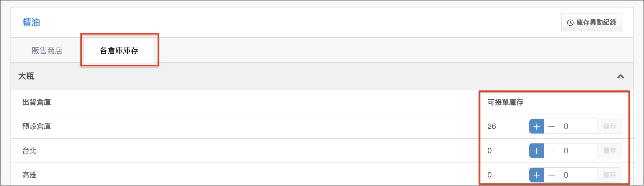Open 庫存異動紀錄 history button
The image size is (644, 186).
591,22
